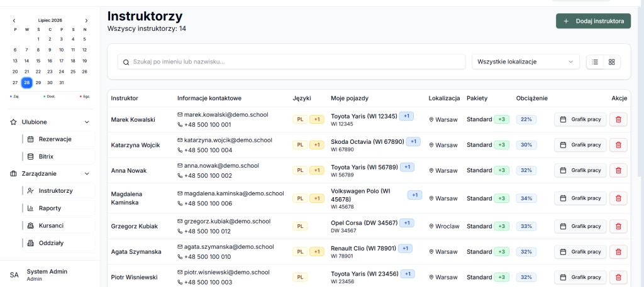This screenshot has height=287, width=644.
Task: Click Lipiec 2026 month label
Action: (50, 21)
